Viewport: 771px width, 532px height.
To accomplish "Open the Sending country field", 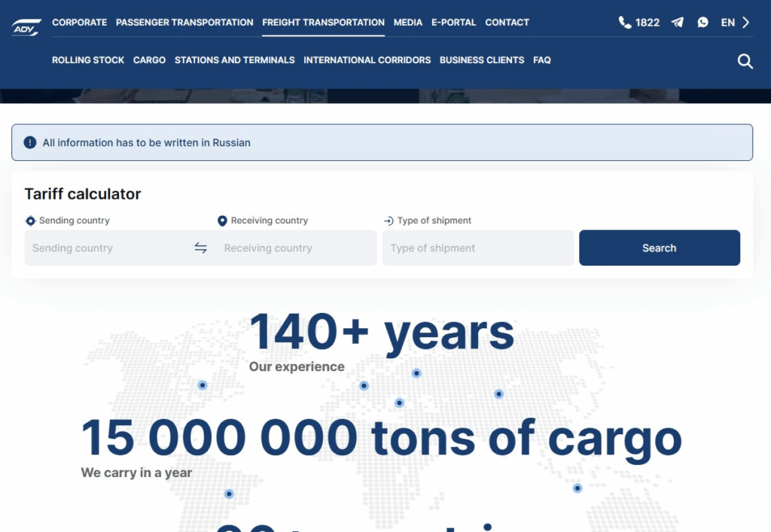I will (x=107, y=248).
